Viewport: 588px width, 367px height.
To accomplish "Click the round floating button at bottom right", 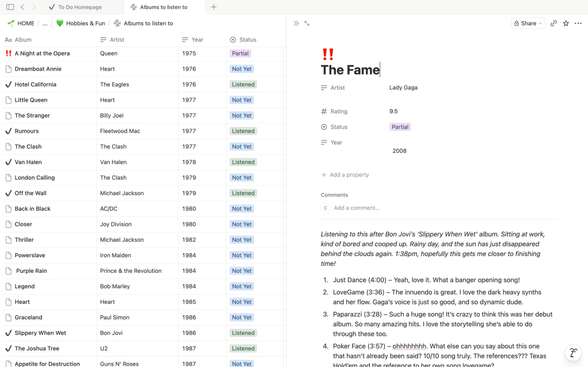I will tap(572, 353).
